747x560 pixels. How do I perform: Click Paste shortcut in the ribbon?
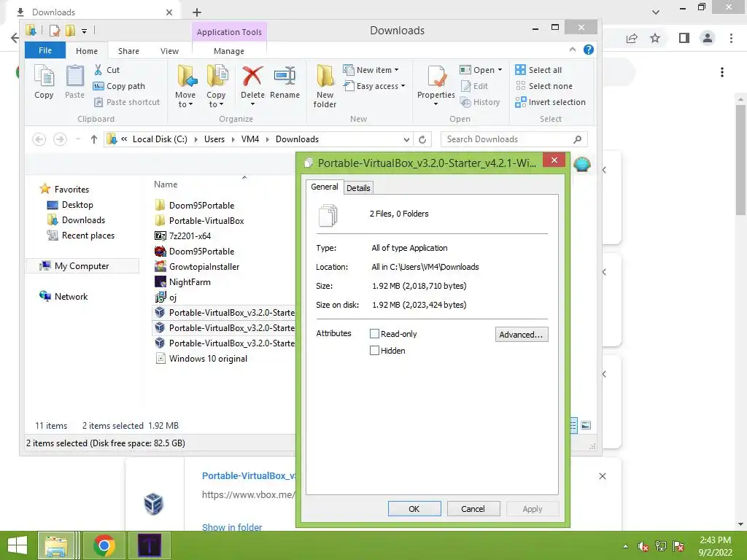127,102
